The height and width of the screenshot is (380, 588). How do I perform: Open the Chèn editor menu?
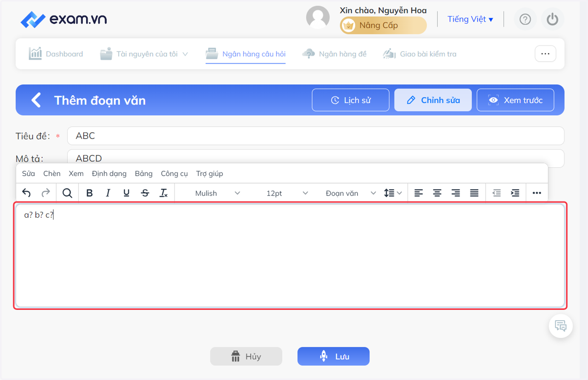coord(52,174)
